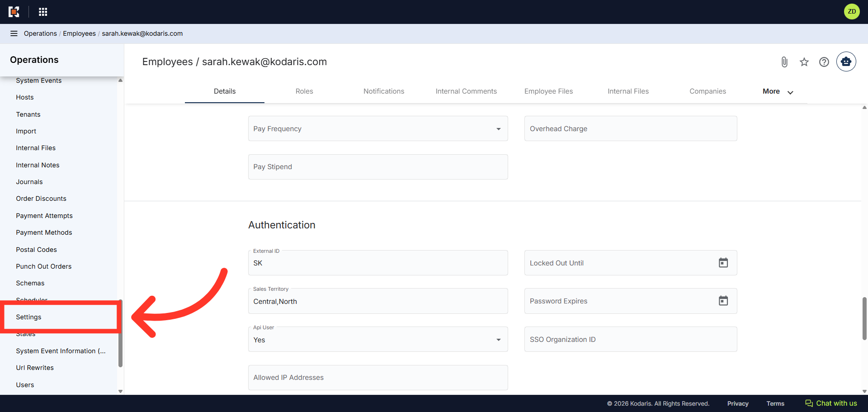868x412 pixels.
Task: Expand the Api User dropdown
Action: 378,339
